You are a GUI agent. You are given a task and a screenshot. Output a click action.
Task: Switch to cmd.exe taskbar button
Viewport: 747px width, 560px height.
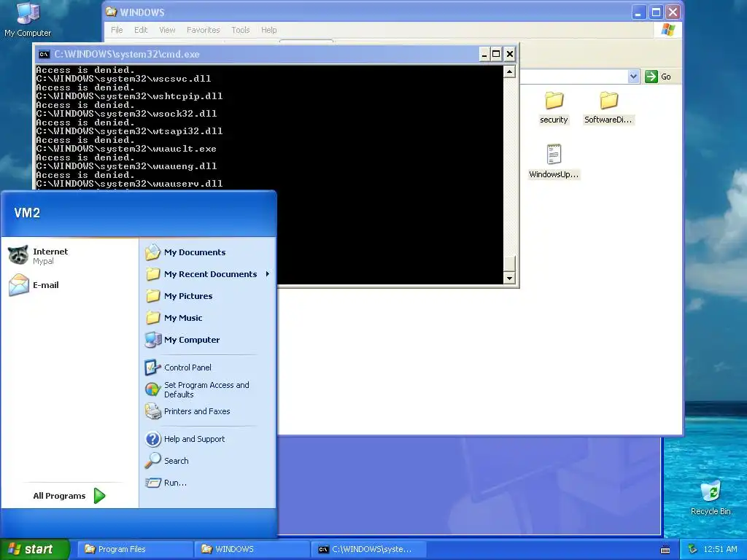[369, 549]
